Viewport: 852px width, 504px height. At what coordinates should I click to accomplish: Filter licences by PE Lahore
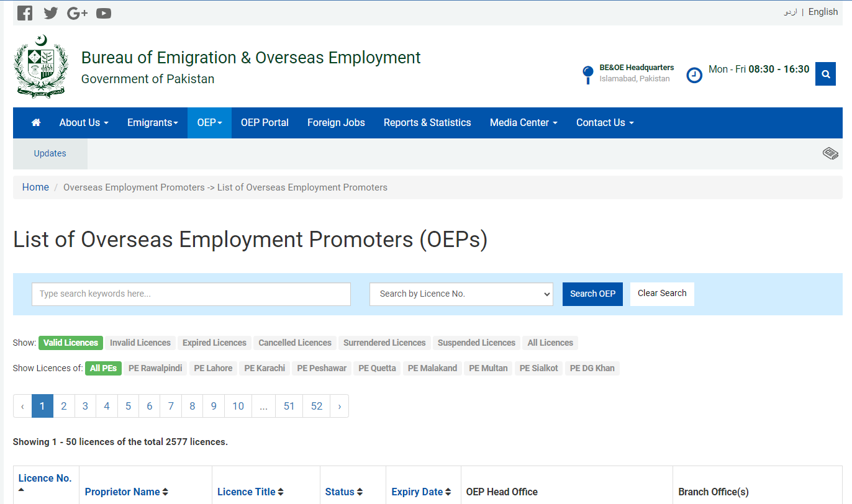213,368
